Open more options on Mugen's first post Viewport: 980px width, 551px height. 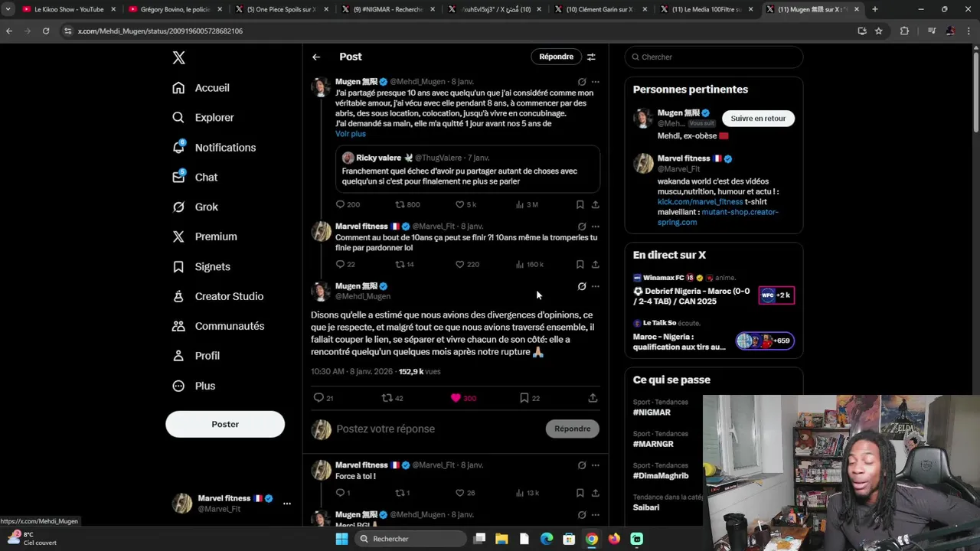pos(595,82)
